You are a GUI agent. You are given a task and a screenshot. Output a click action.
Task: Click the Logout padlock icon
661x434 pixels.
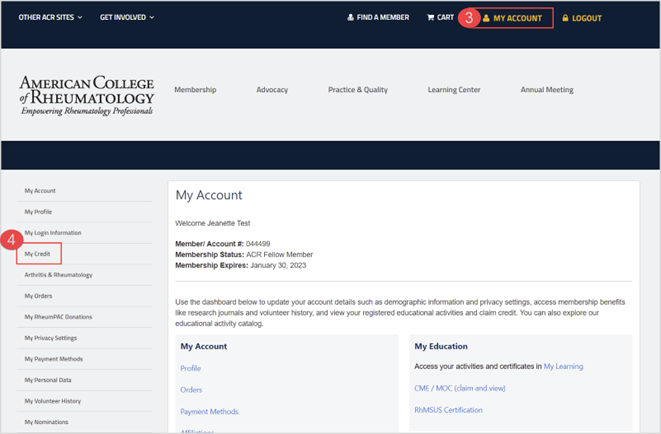click(565, 18)
